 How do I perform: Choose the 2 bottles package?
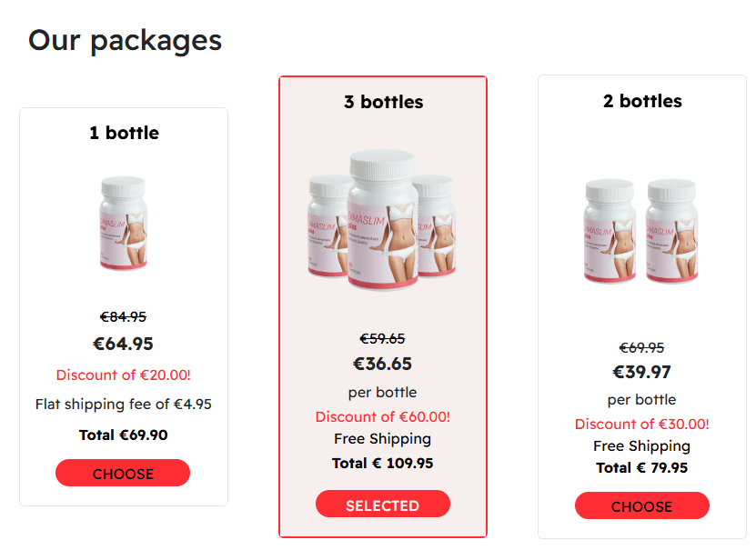(641, 505)
